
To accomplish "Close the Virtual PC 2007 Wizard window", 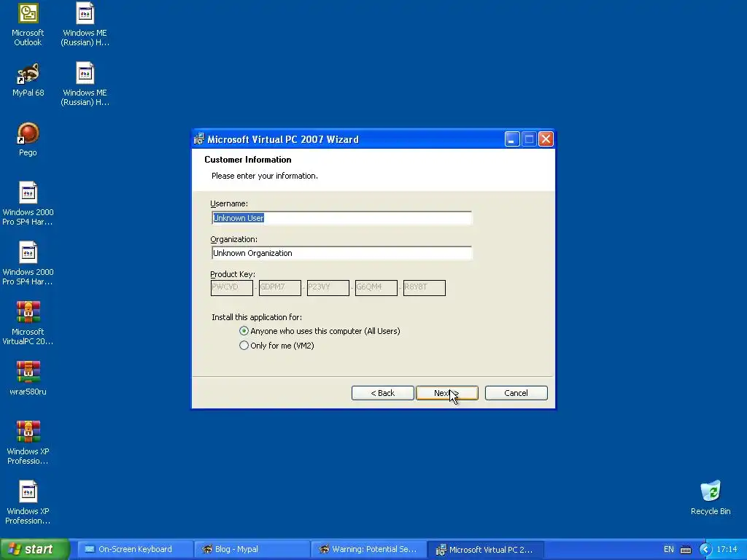I will 546,139.
